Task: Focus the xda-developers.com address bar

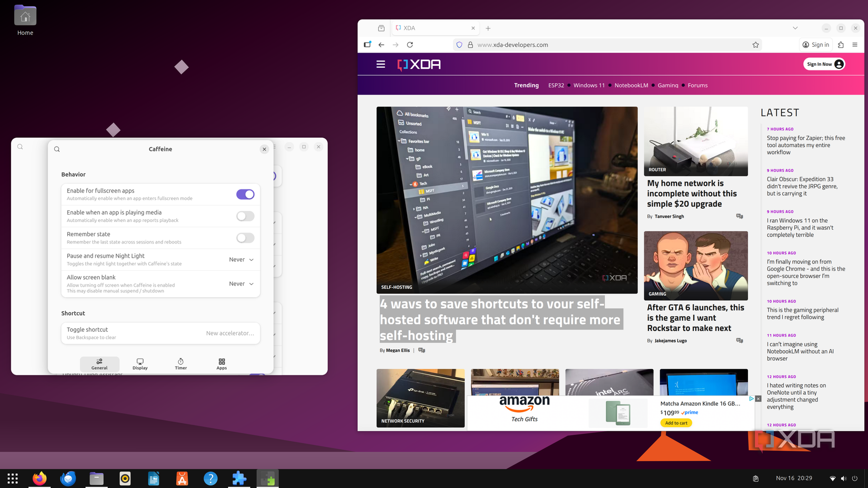Action: click(608, 45)
